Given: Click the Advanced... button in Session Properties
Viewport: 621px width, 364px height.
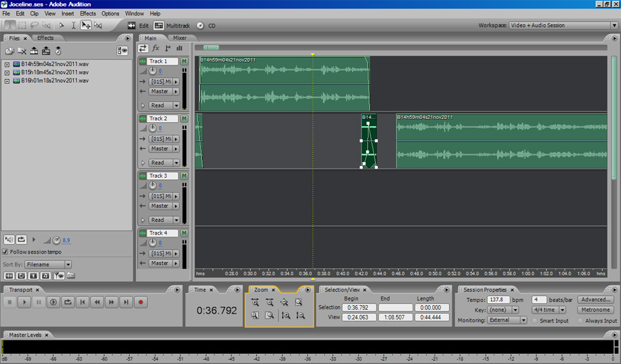Looking at the screenshot, I should click(x=595, y=299).
